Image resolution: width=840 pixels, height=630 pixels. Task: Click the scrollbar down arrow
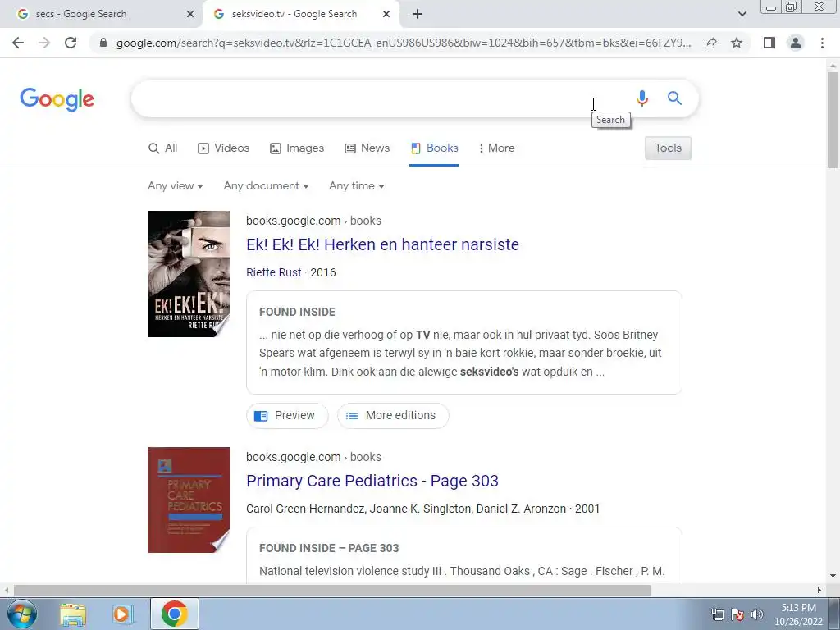point(833,577)
